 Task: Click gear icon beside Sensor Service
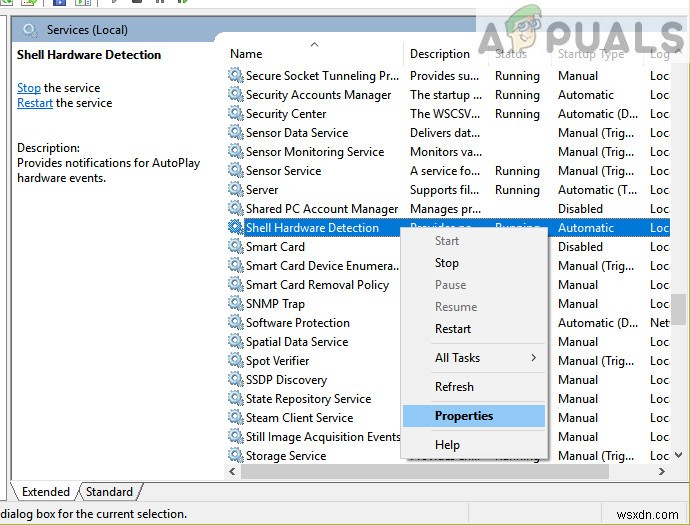point(235,170)
